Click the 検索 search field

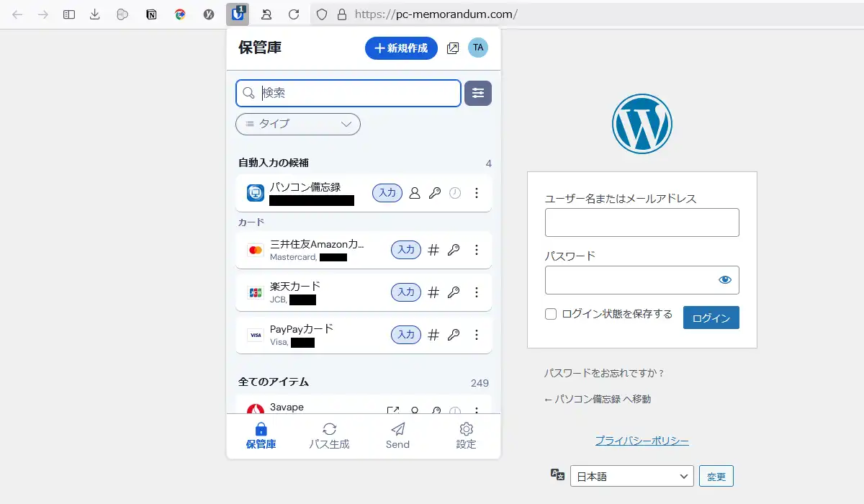(x=348, y=93)
